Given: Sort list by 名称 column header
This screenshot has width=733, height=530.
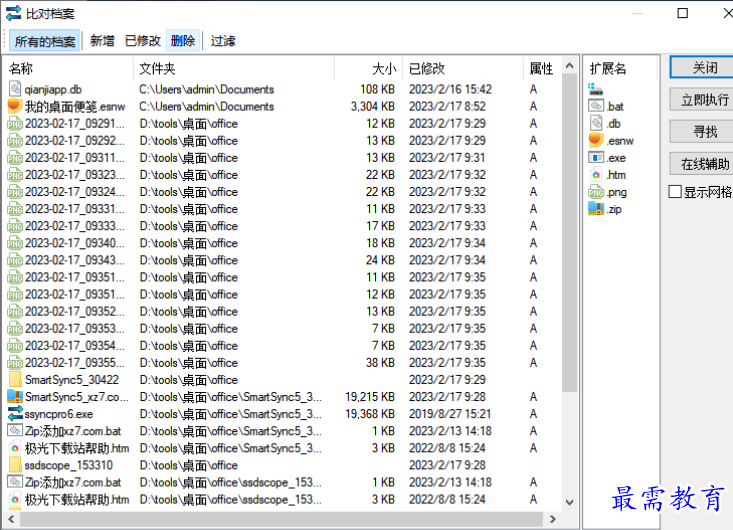Looking at the screenshot, I should click(x=69, y=69).
